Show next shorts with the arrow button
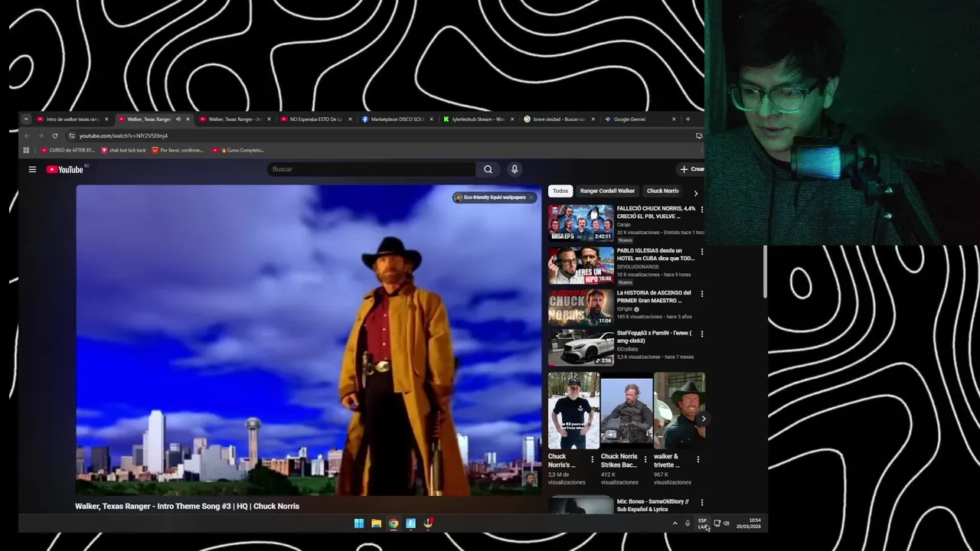980x551 pixels. 703,419
